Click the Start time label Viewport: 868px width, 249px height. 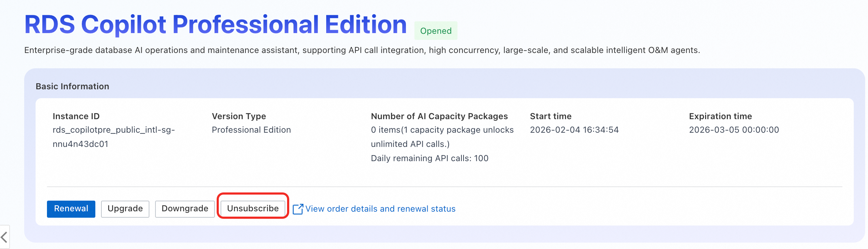[x=551, y=116]
